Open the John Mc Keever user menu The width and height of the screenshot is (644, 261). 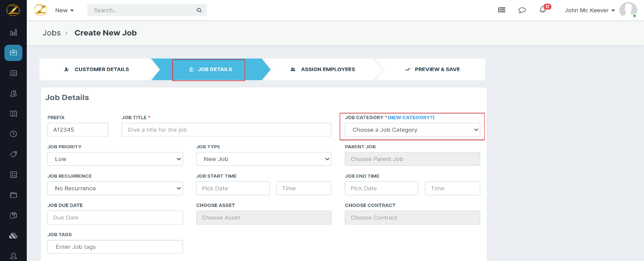click(590, 10)
